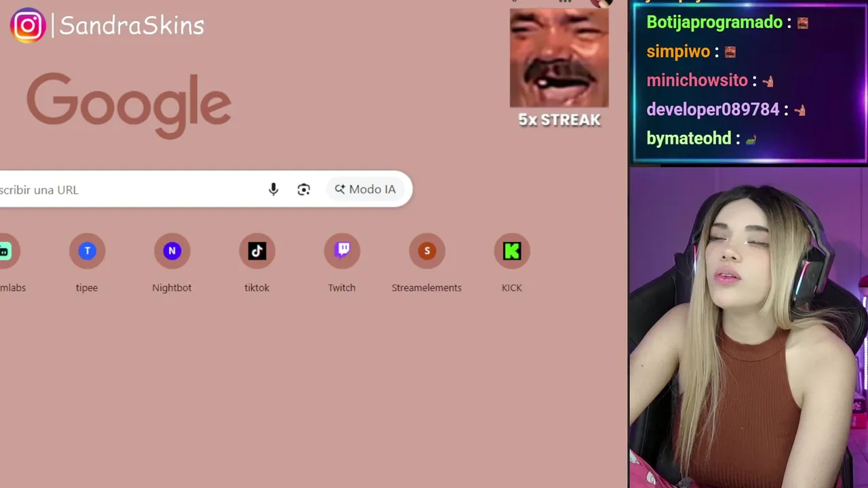
Task: Click Botijaprogramado username in chat
Action: 714,22
